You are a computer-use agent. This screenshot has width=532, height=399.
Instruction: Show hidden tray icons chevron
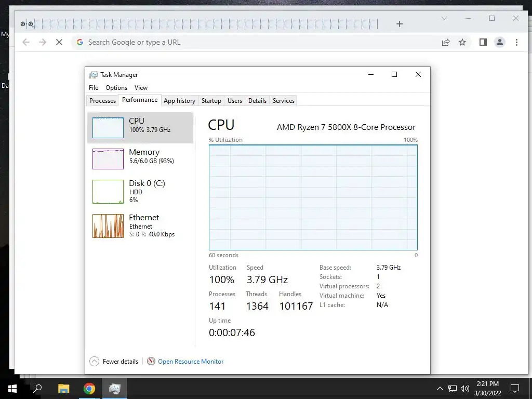[440, 389]
